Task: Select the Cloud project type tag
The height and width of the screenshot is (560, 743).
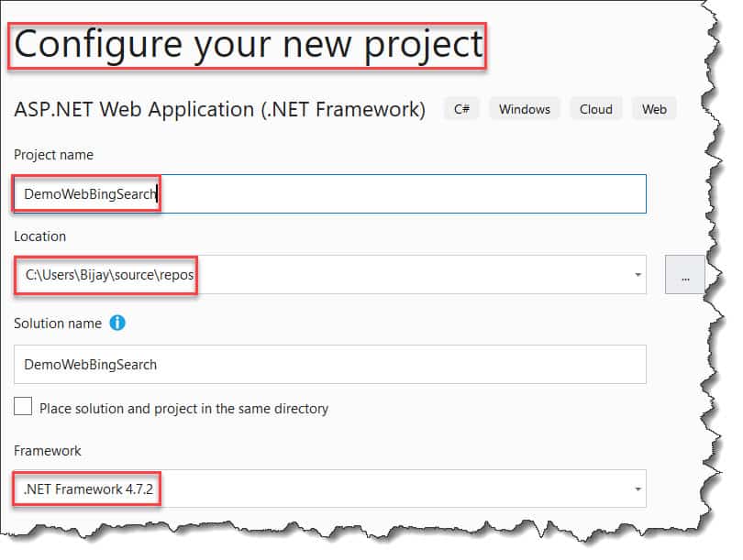Action: tap(595, 108)
